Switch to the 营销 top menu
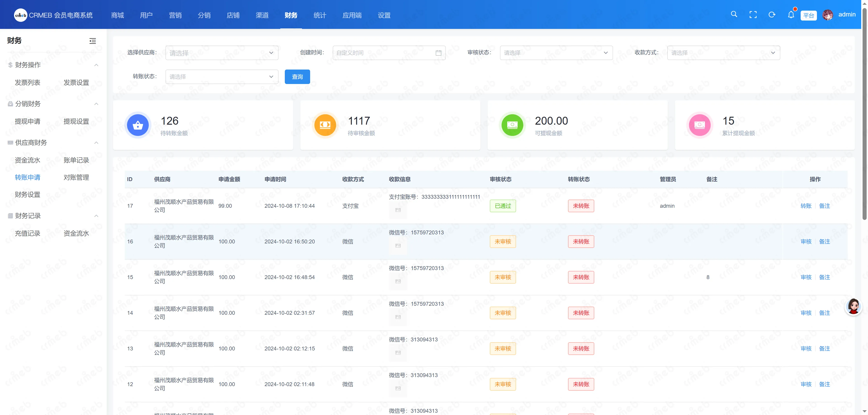This screenshot has height=415, width=868. (175, 15)
